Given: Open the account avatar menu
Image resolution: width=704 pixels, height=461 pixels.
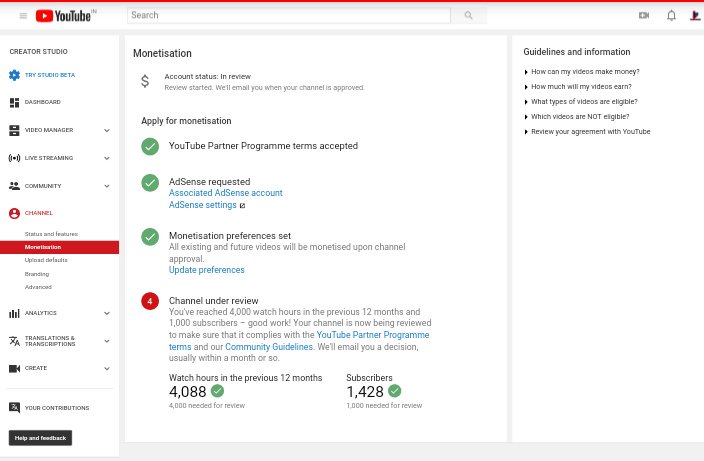Looking at the screenshot, I should (x=695, y=16).
